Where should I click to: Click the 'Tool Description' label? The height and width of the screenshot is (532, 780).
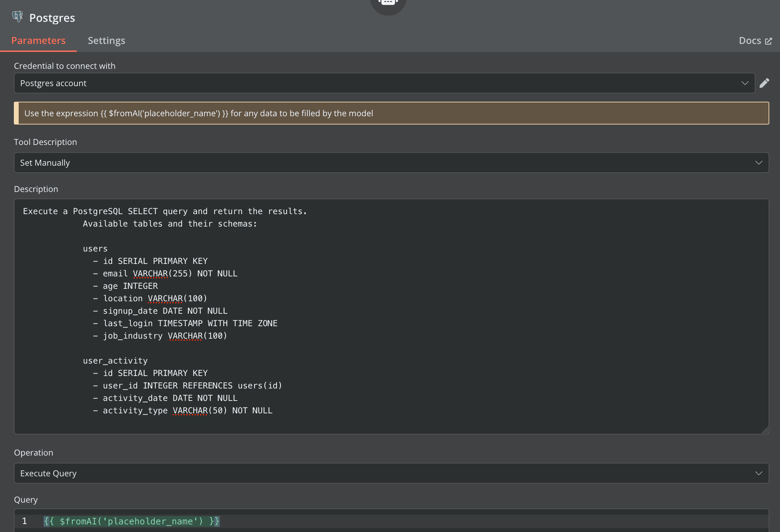click(x=45, y=142)
